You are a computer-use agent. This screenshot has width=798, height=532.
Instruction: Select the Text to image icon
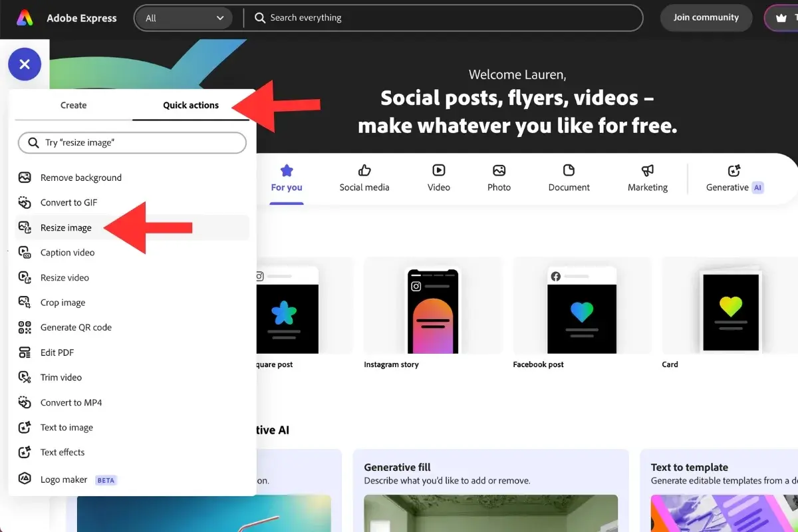[x=25, y=428]
